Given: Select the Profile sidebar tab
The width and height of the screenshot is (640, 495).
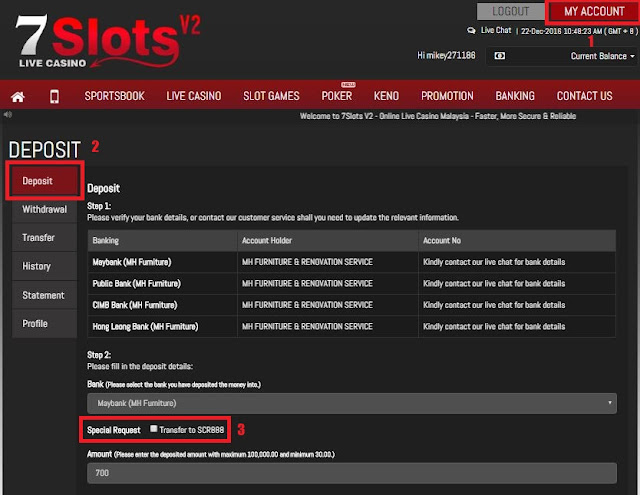Looking at the screenshot, I should [x=44, y=324].
